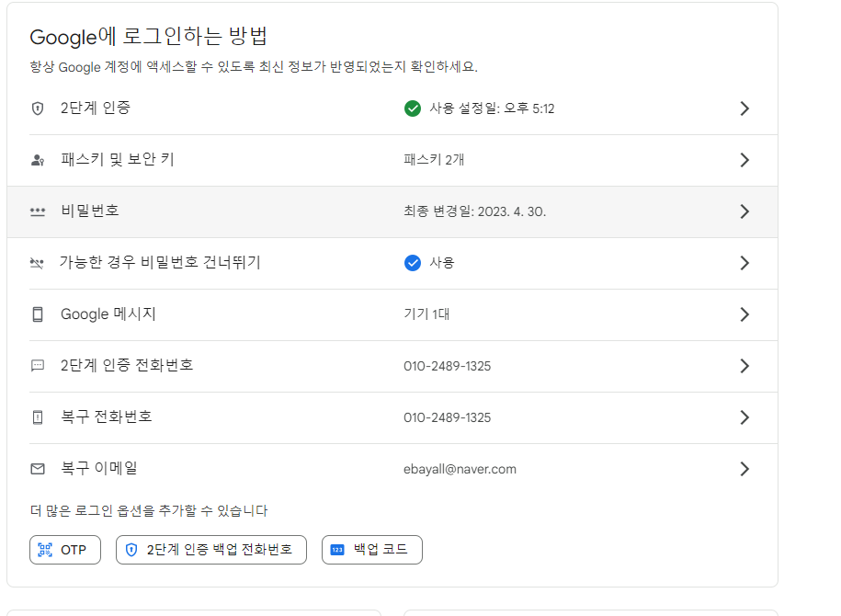Open 비밀번호 row chevron arrow
Viewport: 841px width, 616px height.
point(744,211)
